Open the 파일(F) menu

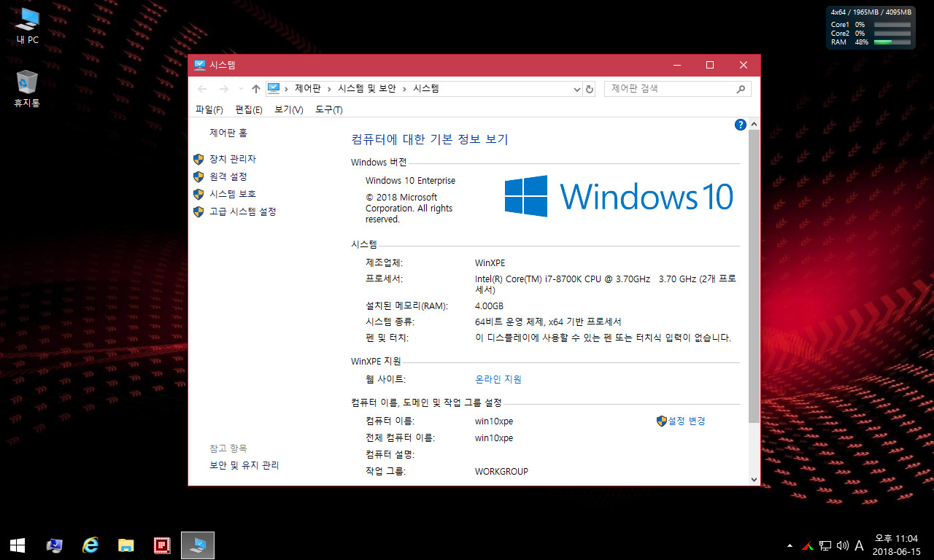point(209,109)
